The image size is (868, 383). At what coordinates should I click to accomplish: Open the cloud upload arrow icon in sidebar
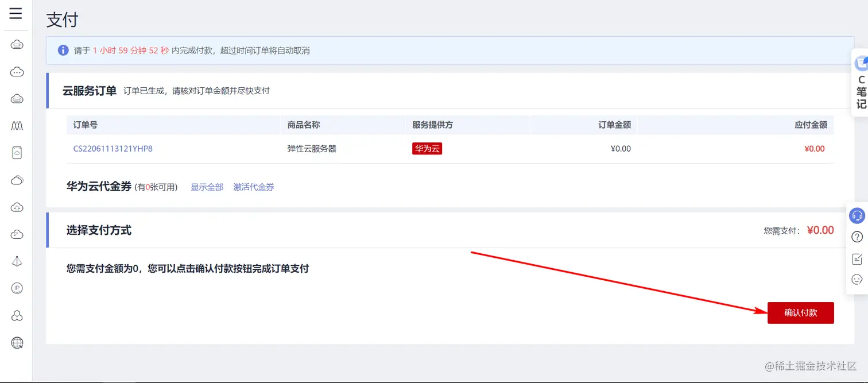(17, 207)
